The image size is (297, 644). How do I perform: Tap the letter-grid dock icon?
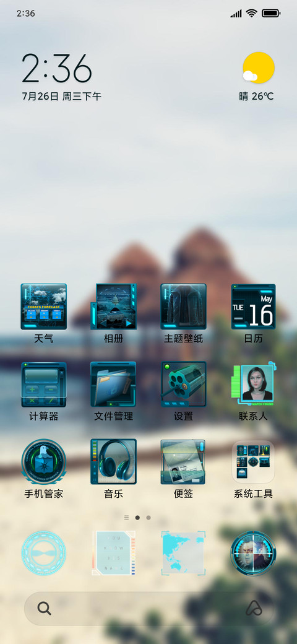114,553
